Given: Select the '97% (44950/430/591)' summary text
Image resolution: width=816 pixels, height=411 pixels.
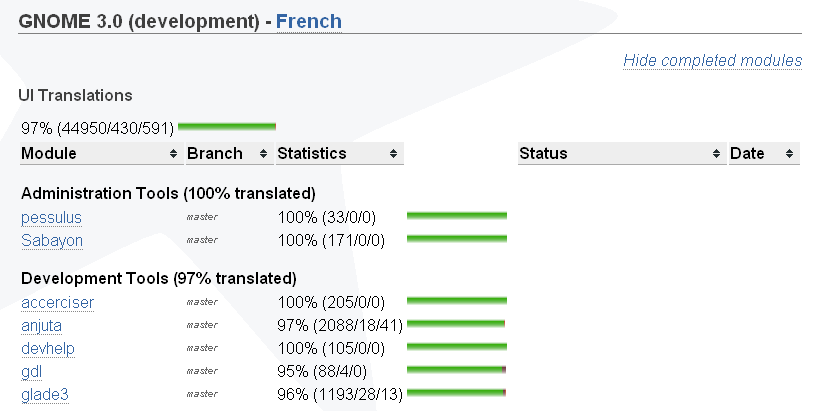Looking at the screenshot, I should 97,128.
